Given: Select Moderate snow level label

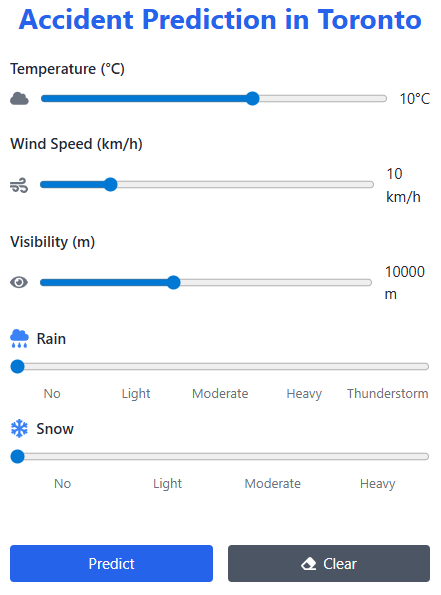Looking at the screenshot, I should [x=272, y=483].
